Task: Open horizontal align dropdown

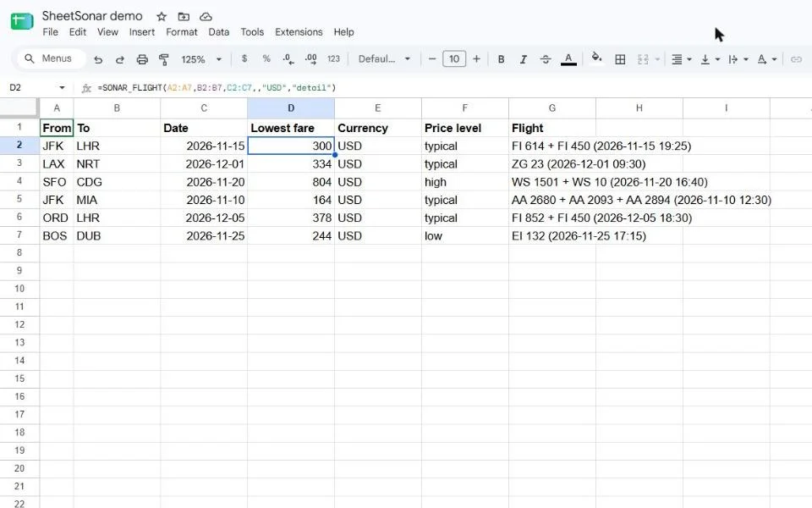Action: click(x=680, y=59)
